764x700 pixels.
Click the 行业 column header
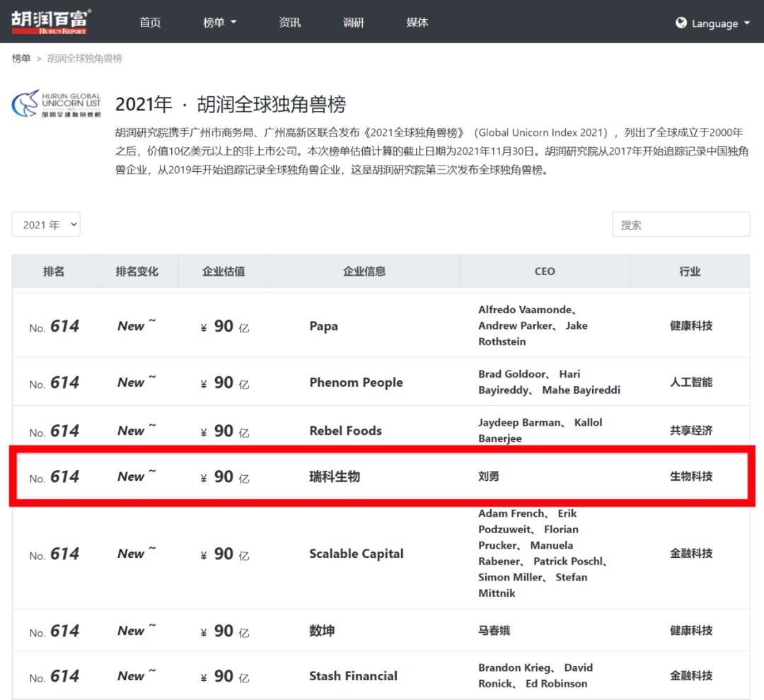(690, 272)
